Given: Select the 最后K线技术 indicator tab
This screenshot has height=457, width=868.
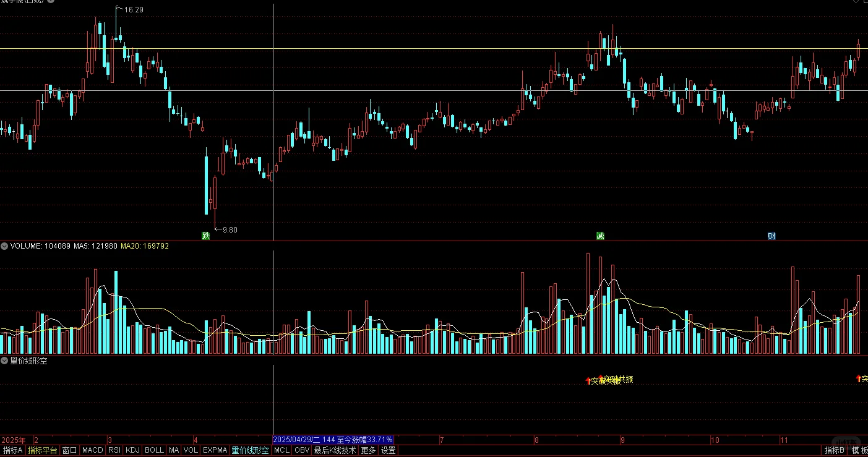Looking at the screenshot, I should coord(335,451).
